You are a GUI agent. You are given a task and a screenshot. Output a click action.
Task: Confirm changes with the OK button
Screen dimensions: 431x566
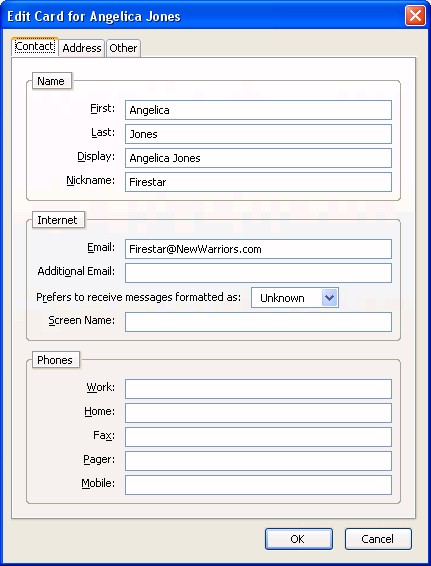[x=299, y=539]
